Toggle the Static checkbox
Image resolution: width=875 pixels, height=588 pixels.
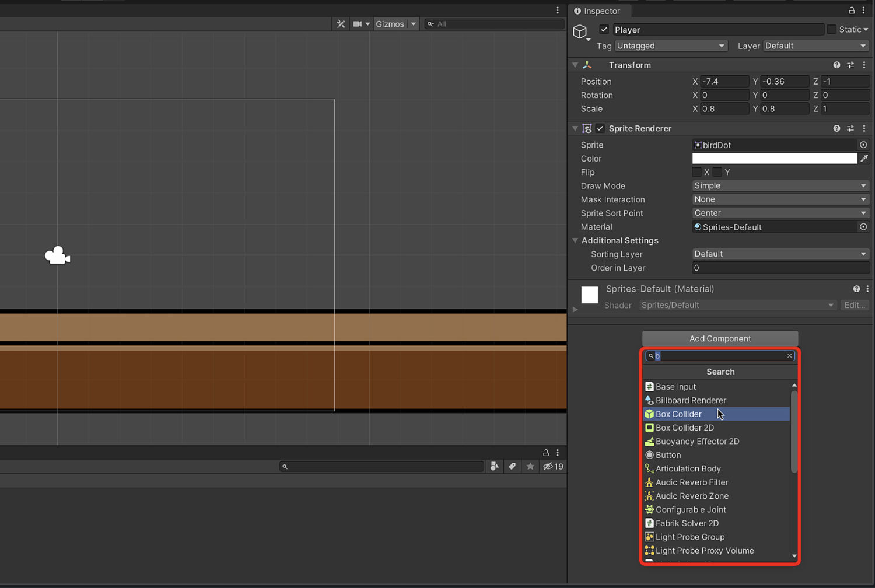pos(832,30)
